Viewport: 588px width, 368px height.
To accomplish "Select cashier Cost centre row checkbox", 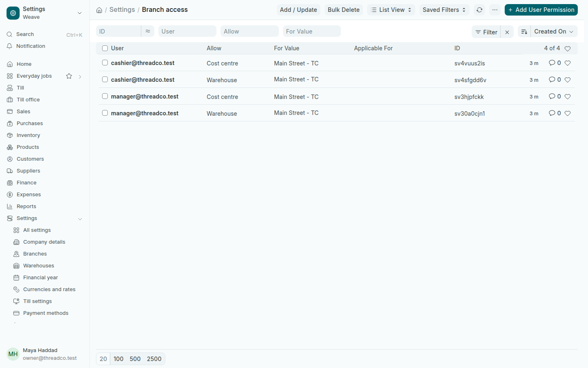I will click(105, 63).
